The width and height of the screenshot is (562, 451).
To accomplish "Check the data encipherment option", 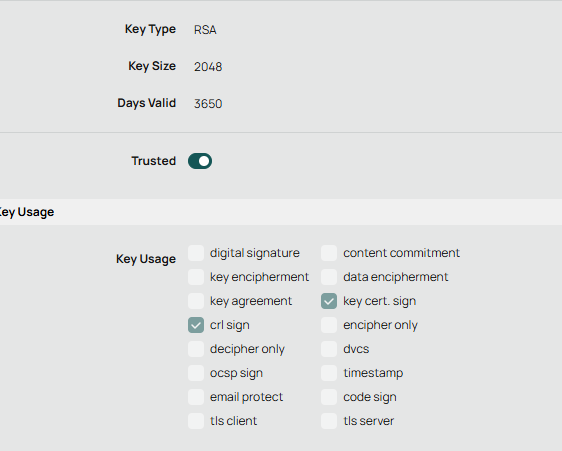I will click(329, 277).
